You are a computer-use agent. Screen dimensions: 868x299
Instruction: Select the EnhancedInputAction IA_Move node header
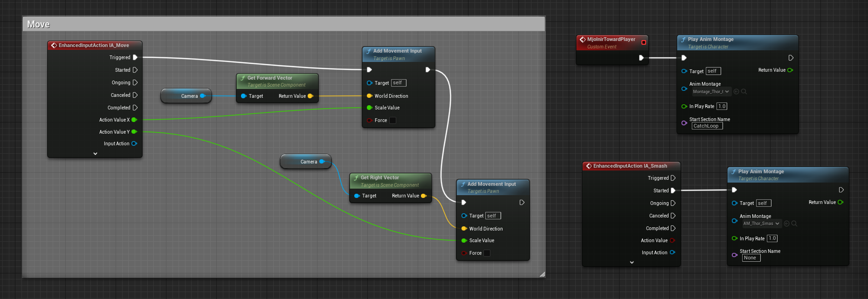95,45
